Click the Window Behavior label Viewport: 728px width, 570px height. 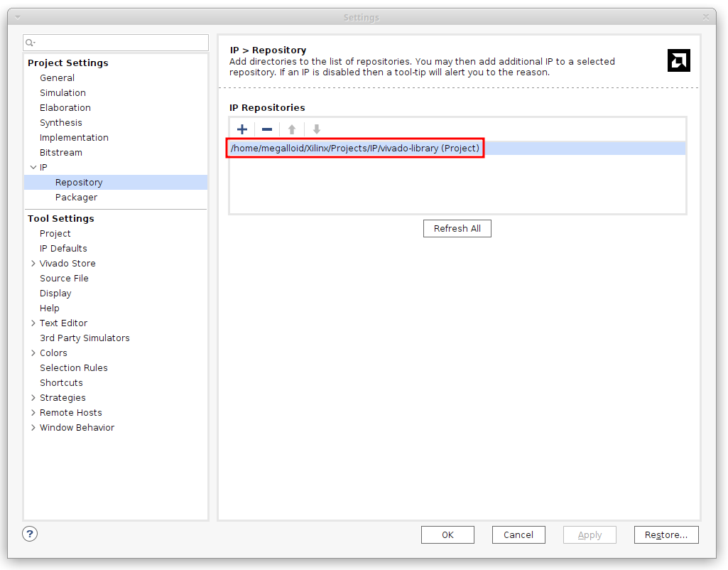coord(77,427)
